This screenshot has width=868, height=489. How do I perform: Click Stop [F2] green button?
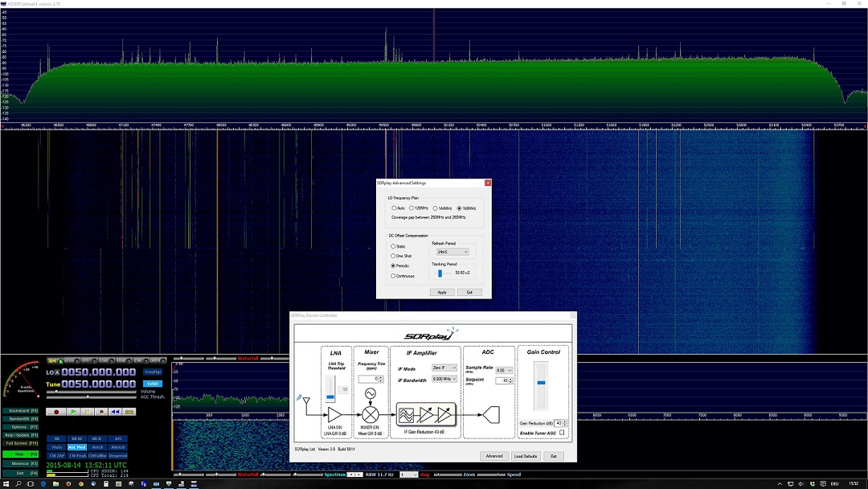(x=21, y=454)
